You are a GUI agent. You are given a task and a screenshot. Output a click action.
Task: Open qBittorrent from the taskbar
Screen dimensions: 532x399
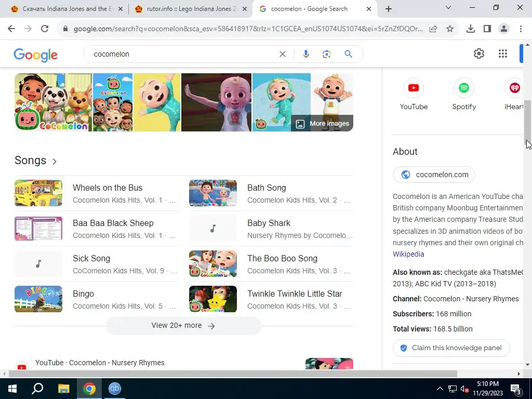pos(115,389)
